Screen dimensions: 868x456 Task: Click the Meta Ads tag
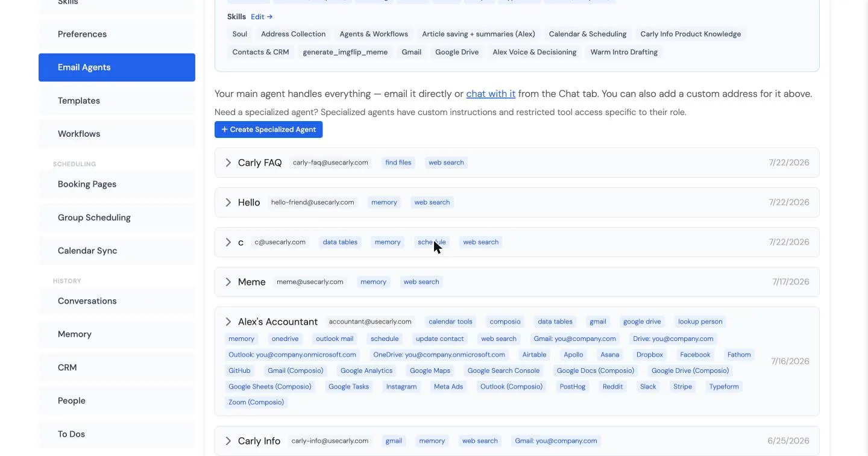(448, 387)
